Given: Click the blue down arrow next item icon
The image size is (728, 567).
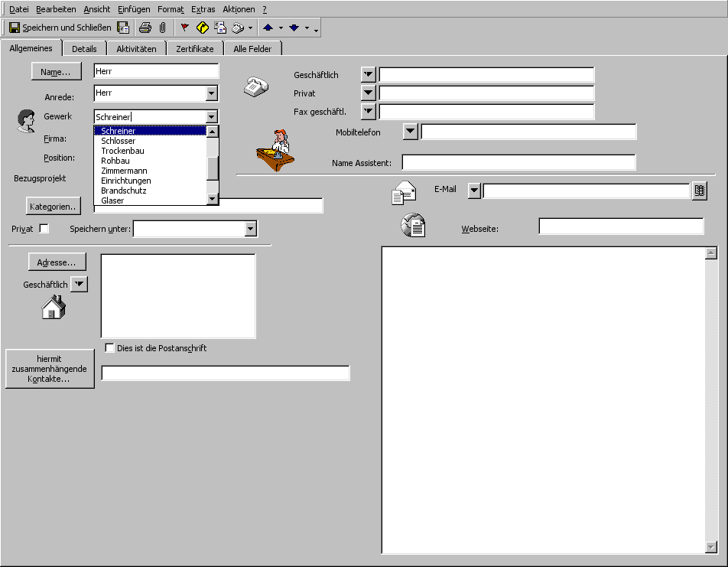Looking at the screenshot, I should [x=294, y=28].
